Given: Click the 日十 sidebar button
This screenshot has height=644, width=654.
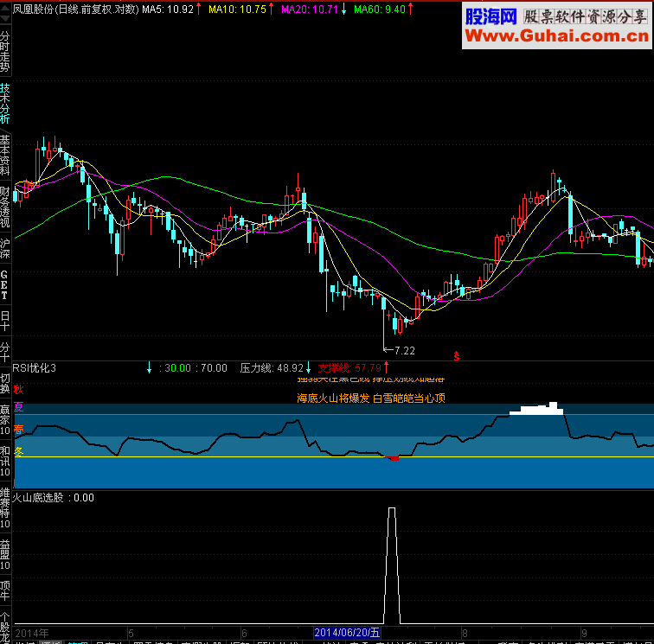Looking at the screenshot, I should 5,321.
